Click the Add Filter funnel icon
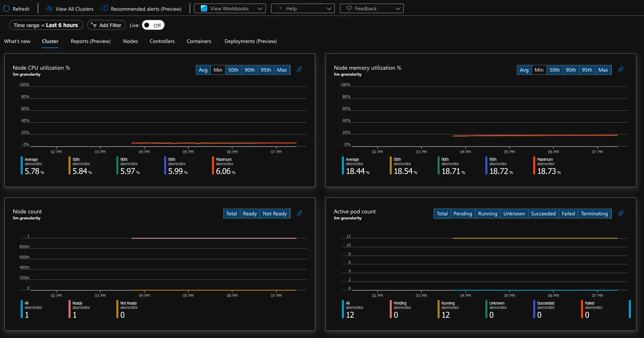Viewport: 644px width, 338px height. (x=94, y=25)
